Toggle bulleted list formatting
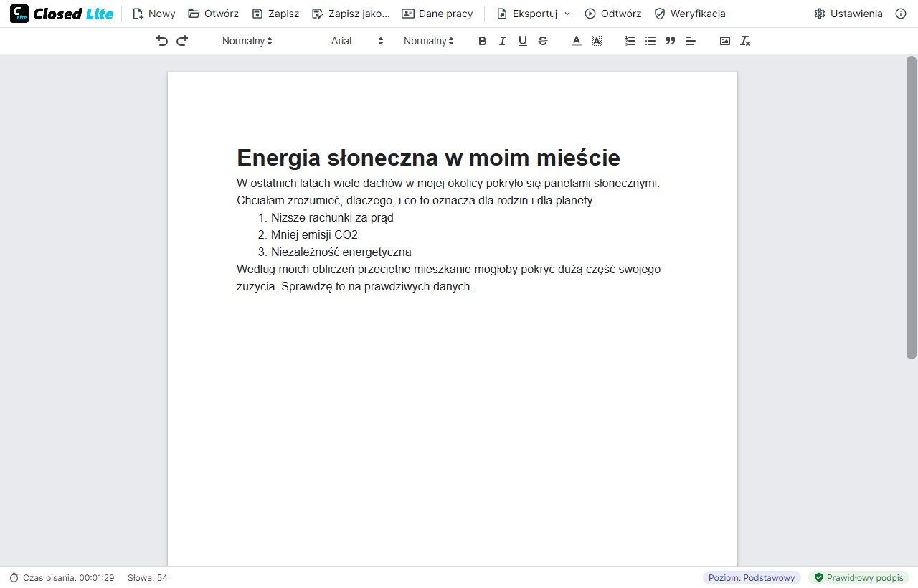918x588 pixels. click(x=650, y=41)
